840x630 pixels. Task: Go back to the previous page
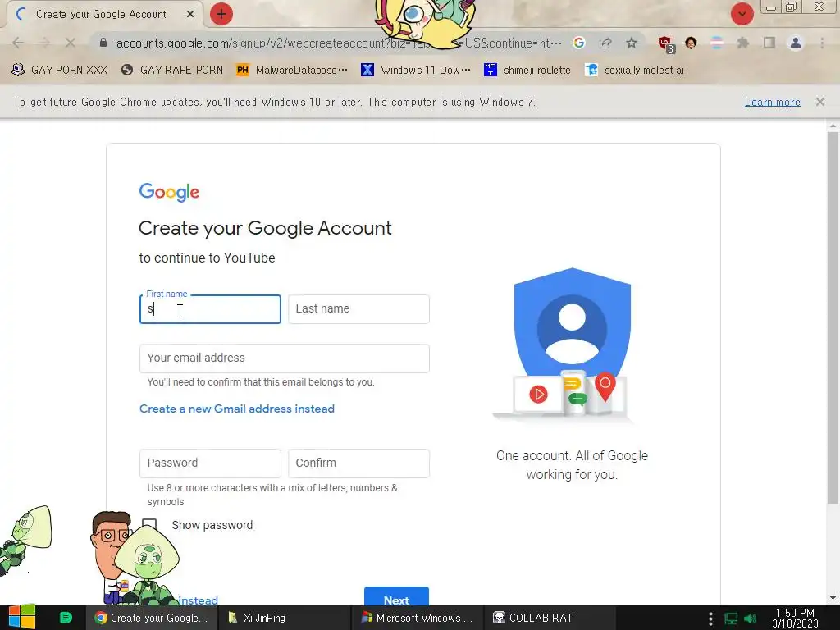click(18, 43)
